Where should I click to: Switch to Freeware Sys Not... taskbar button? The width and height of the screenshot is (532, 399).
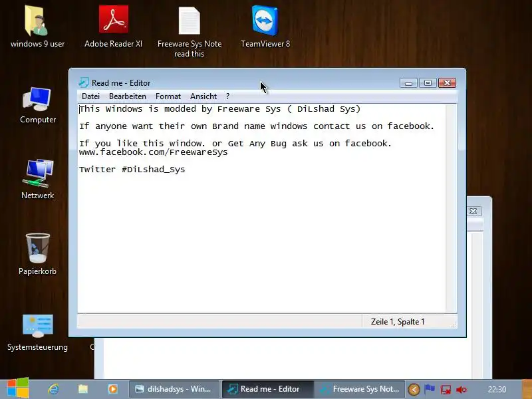point(359,389)
